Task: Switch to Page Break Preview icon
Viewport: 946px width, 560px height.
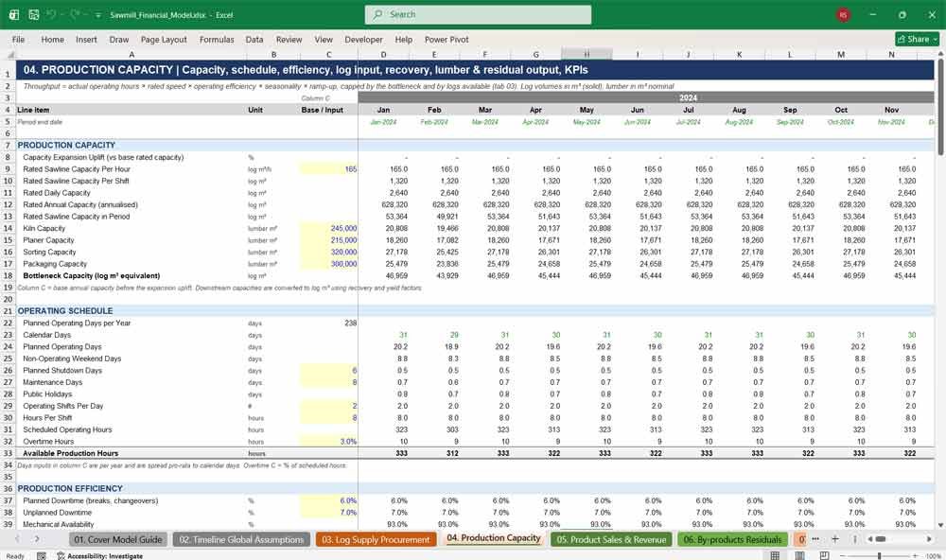Action: point(824,556)
